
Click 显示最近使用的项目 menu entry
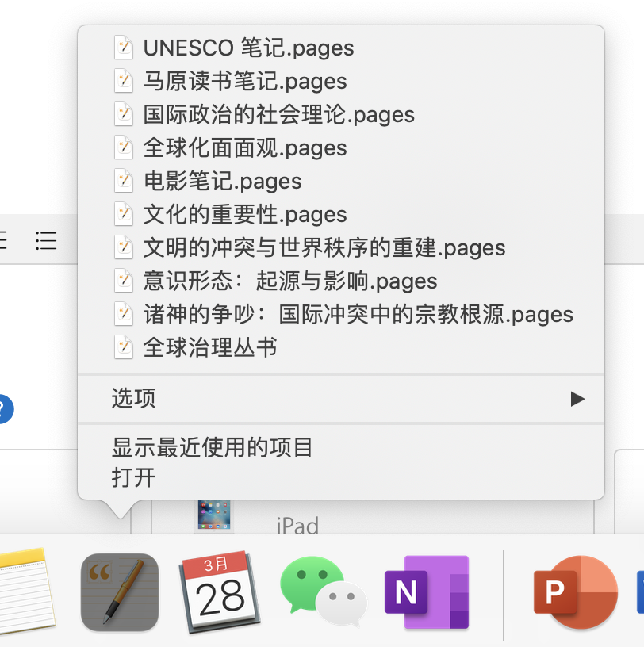point(341,448)
